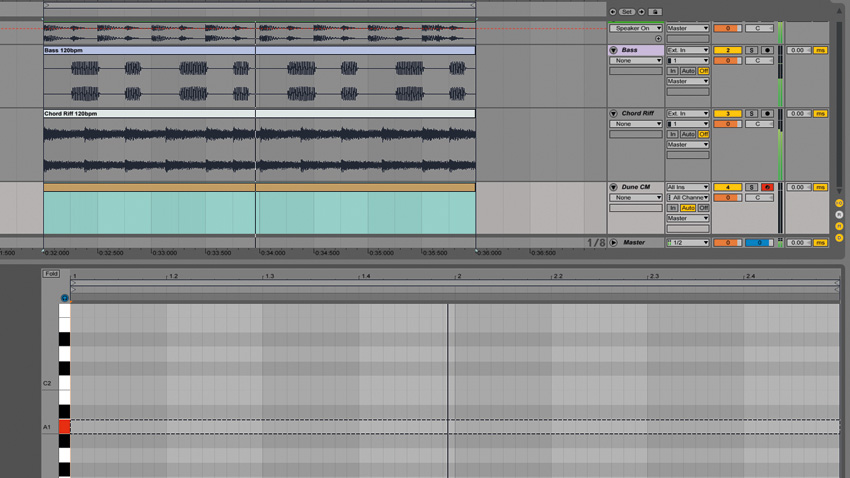850x478 pixels.
Task: Click Master blue pan slider
Action: [x=759, y=243]
